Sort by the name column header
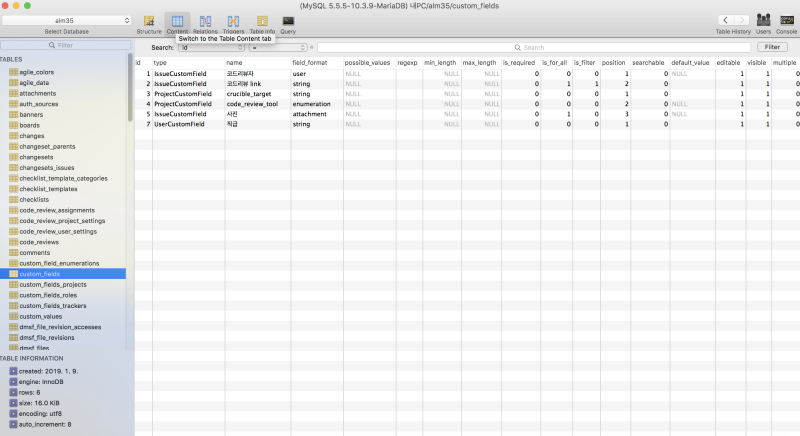This screenshot has width=800, height=436. 258,63
